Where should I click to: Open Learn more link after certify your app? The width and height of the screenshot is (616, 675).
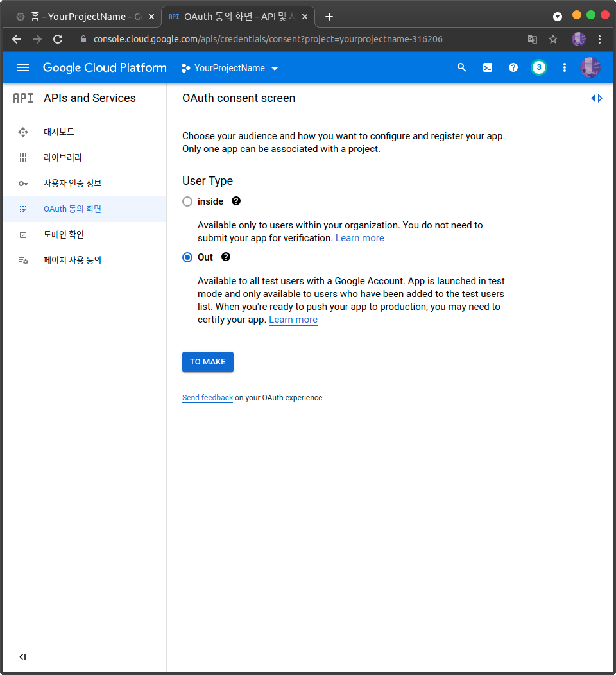click(x=293, y=320)
